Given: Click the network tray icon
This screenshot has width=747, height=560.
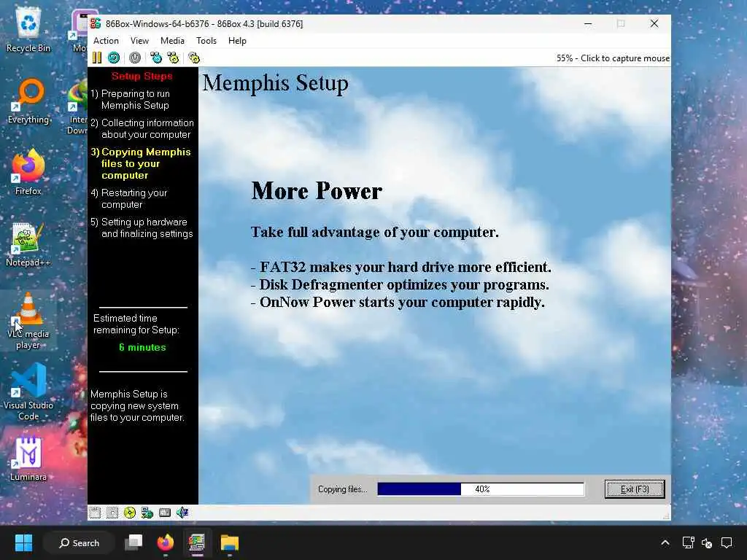Looking at the screenshot, I should click(x=688, y=542).
